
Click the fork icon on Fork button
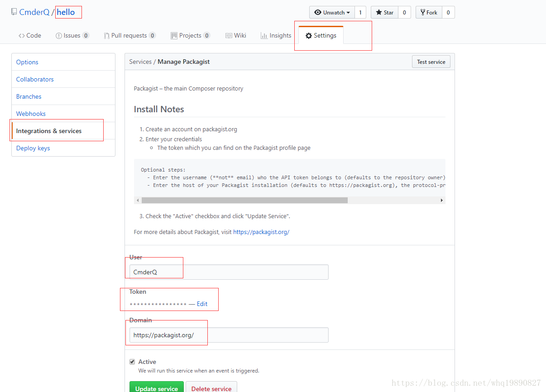(x=423, y=12)
